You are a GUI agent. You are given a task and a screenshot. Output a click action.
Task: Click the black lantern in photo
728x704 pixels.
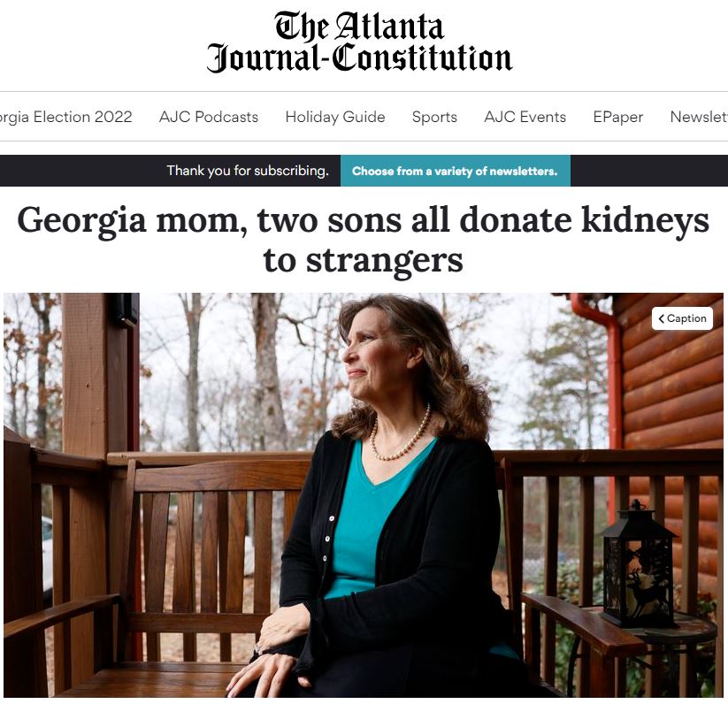[638, 562]
